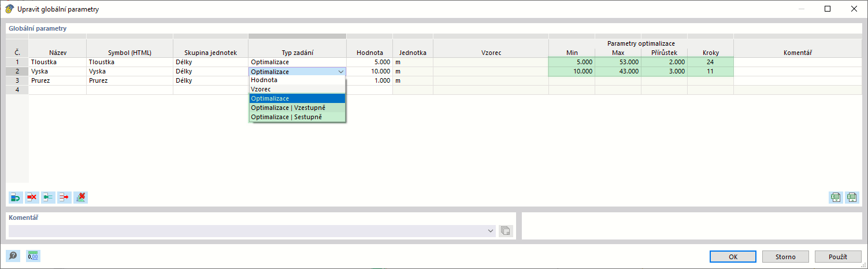The height and width of the screenshot is (269, 868).
Task: Click the green left-arrow row icon
Action: coord(48,197)
